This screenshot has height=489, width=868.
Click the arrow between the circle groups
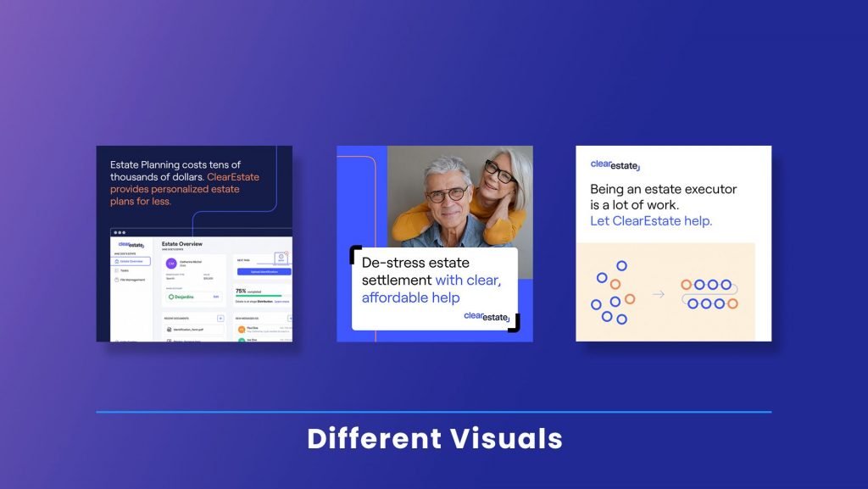(x=658, y=294)
